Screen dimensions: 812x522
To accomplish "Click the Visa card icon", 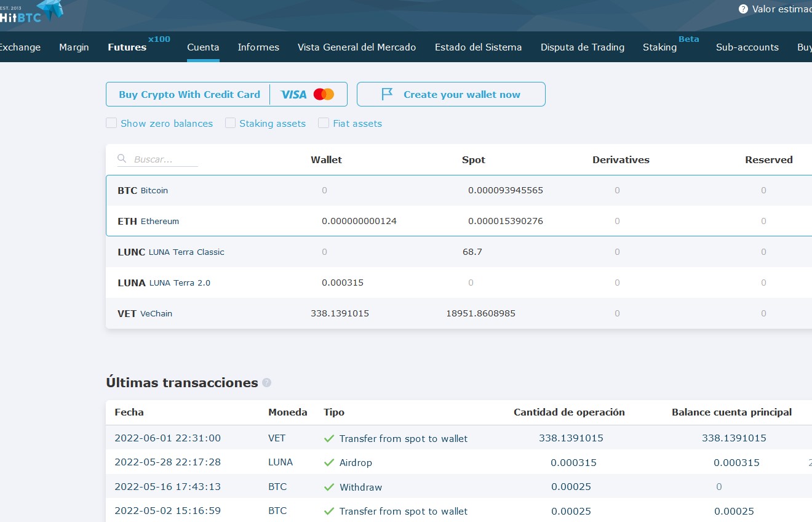I will pyautogui.click(x=293, y=94).
